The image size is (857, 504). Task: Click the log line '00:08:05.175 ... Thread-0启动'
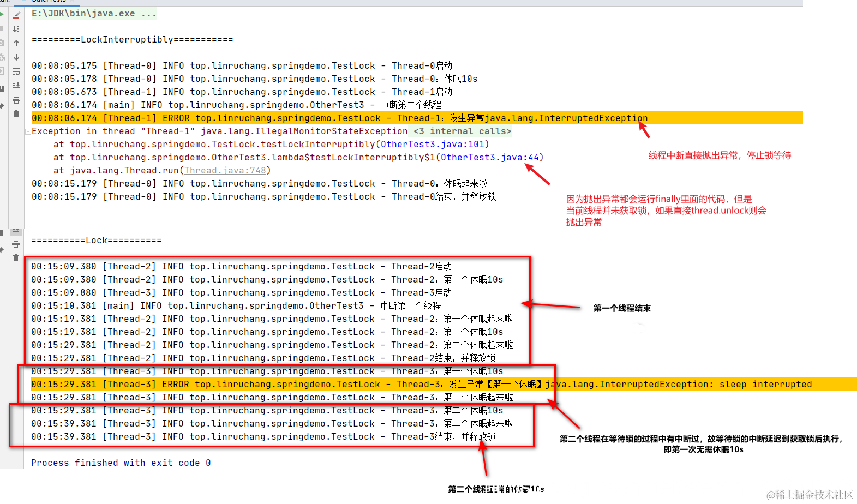(x=242, y=66)
